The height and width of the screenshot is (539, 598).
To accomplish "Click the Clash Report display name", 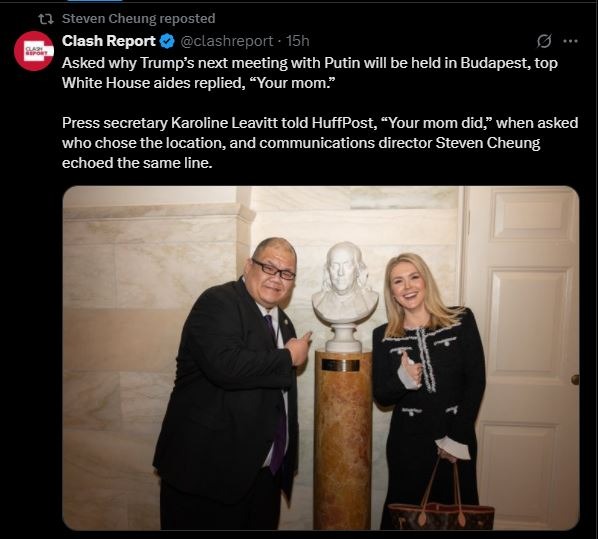I will click(109, 41).
